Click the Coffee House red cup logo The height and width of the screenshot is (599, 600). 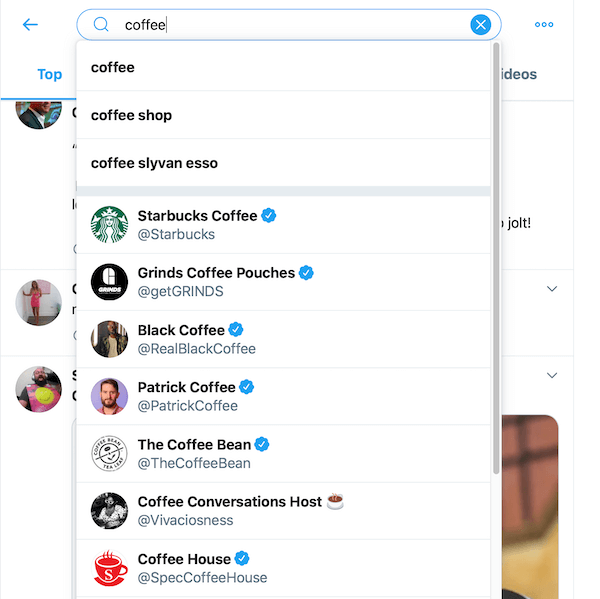109,568
